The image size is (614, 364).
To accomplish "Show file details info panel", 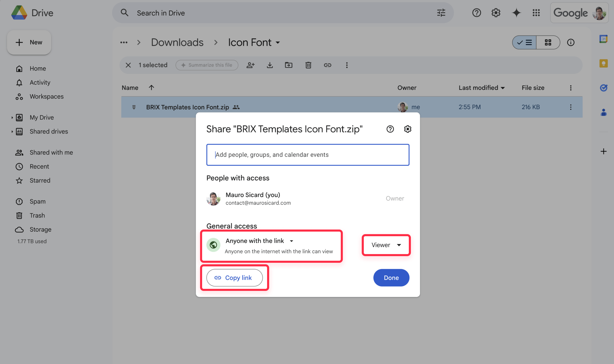I will coord(571,42).
